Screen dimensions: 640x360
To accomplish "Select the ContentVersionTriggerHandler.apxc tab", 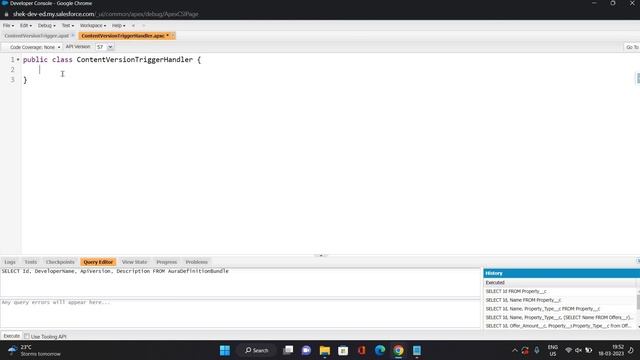I will point(122,36).
